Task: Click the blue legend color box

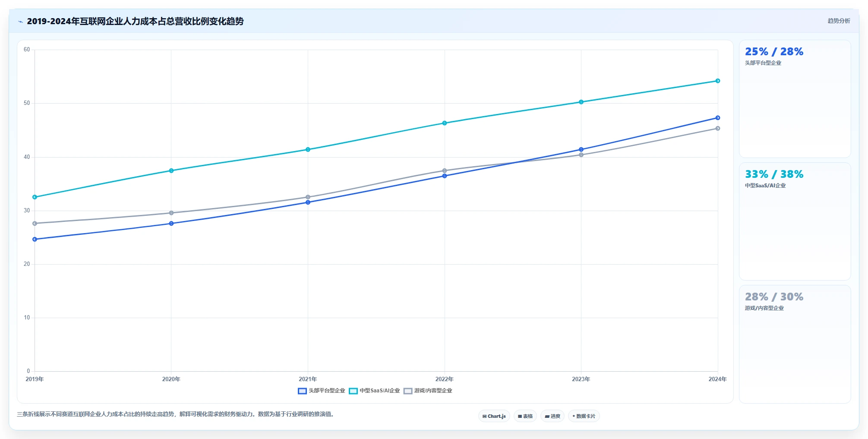Action: (x=302, y=391)
